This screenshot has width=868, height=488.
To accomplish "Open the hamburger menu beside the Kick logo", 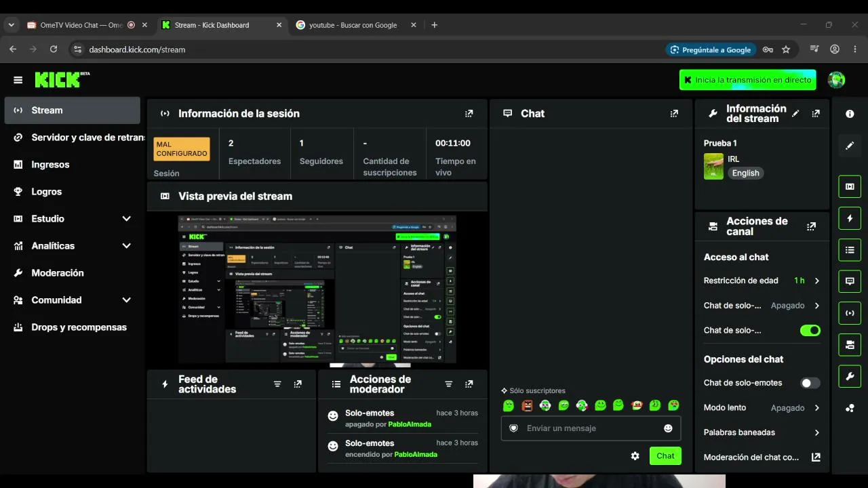I will 18,80.
